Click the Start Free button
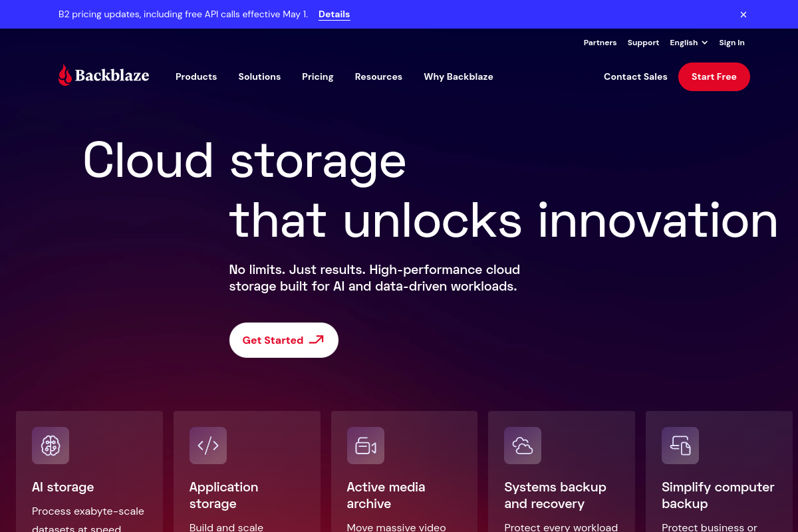The height and width of the screenshot is (532, 798). (714, 76)
